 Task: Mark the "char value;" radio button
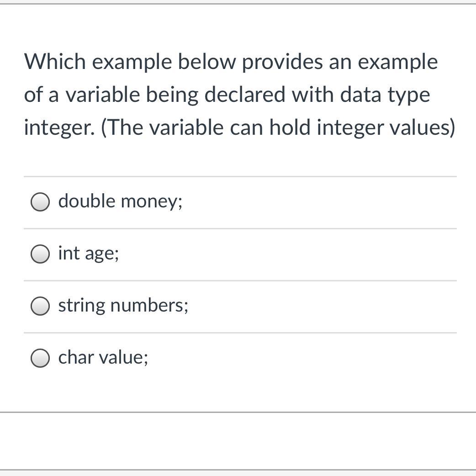click(40, 358)
